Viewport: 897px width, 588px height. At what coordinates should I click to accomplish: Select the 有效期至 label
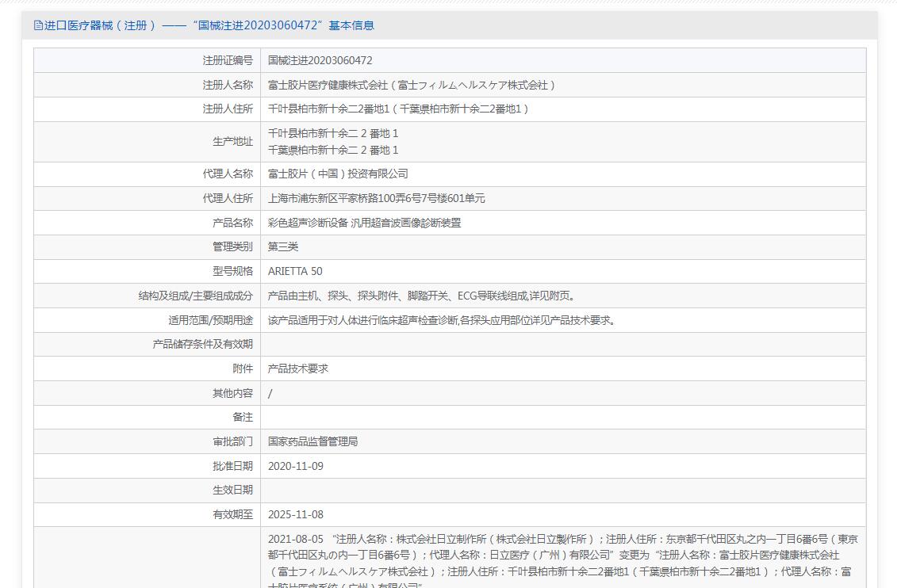click(233, 514)
